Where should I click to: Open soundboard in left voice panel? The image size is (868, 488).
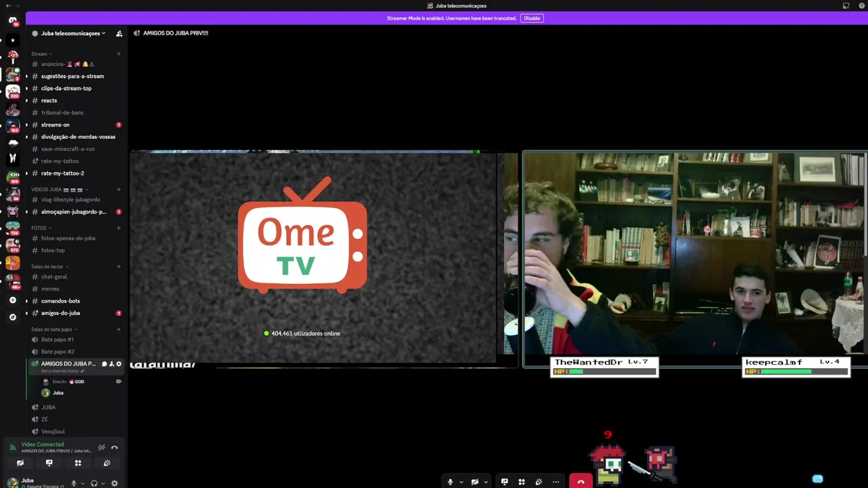click(x=106, y=464)
